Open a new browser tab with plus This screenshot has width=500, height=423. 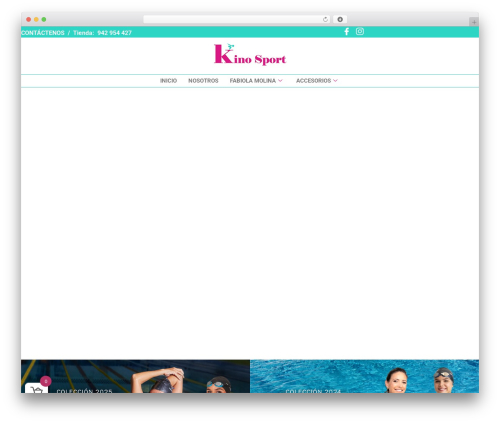click(474, 22)
